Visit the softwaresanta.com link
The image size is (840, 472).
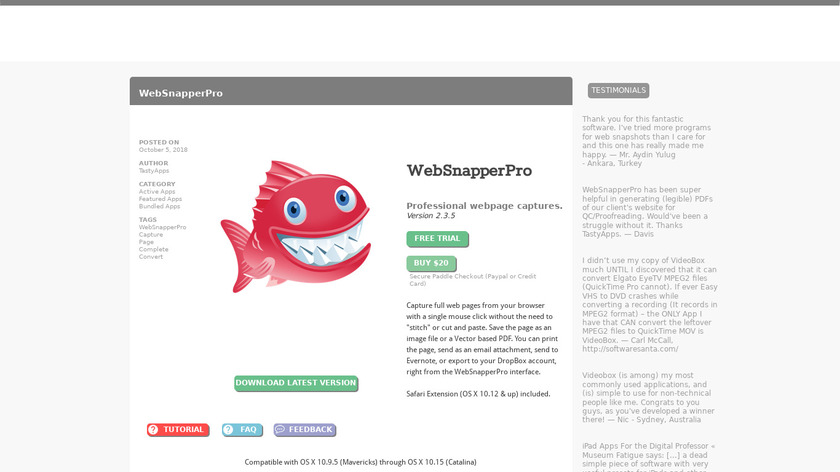pos(630,349)
